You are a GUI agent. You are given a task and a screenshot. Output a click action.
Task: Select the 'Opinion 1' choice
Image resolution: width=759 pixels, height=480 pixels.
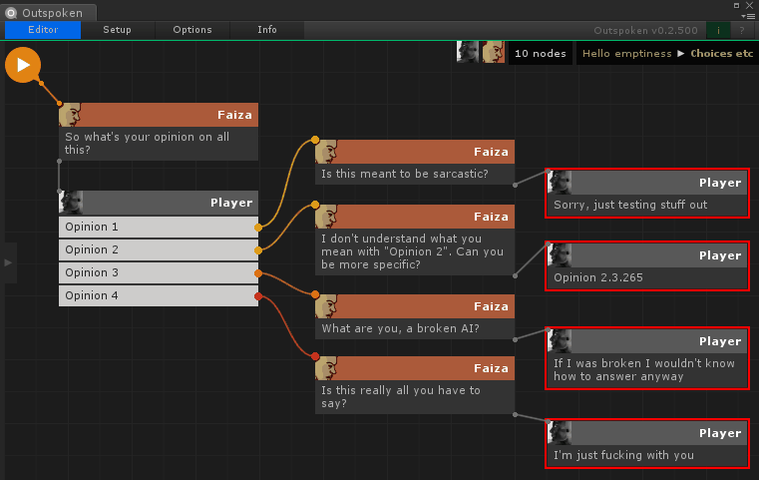click(158, 227)
